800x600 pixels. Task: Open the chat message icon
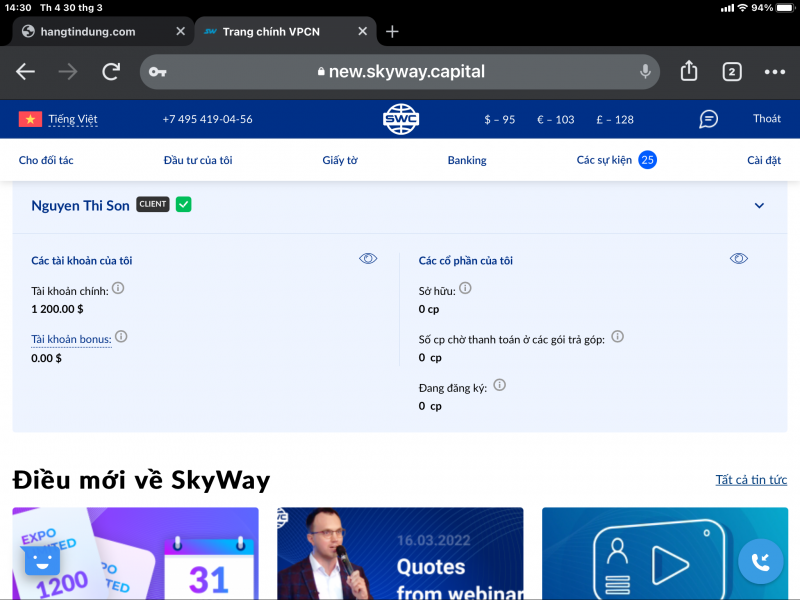[708, 119]
